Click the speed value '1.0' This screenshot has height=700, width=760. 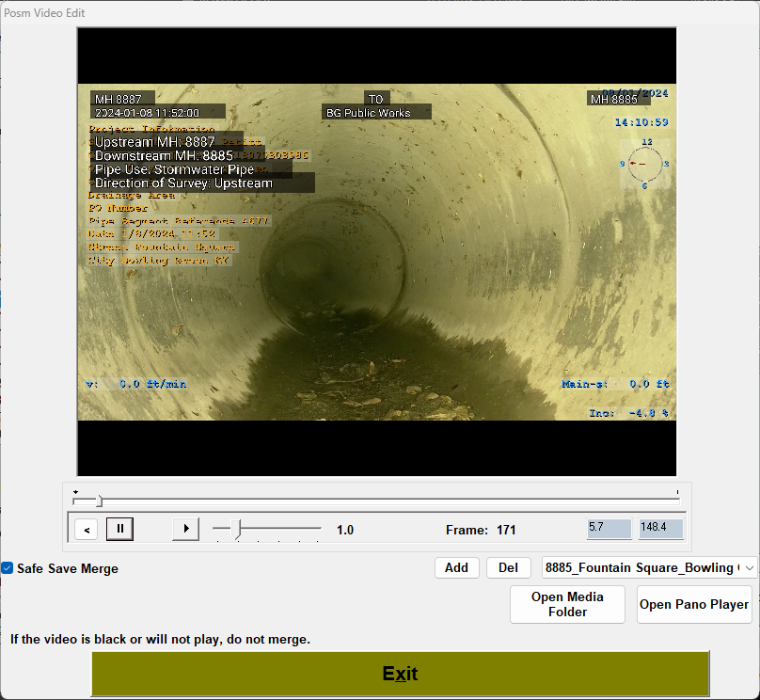[x=345, y=530]
